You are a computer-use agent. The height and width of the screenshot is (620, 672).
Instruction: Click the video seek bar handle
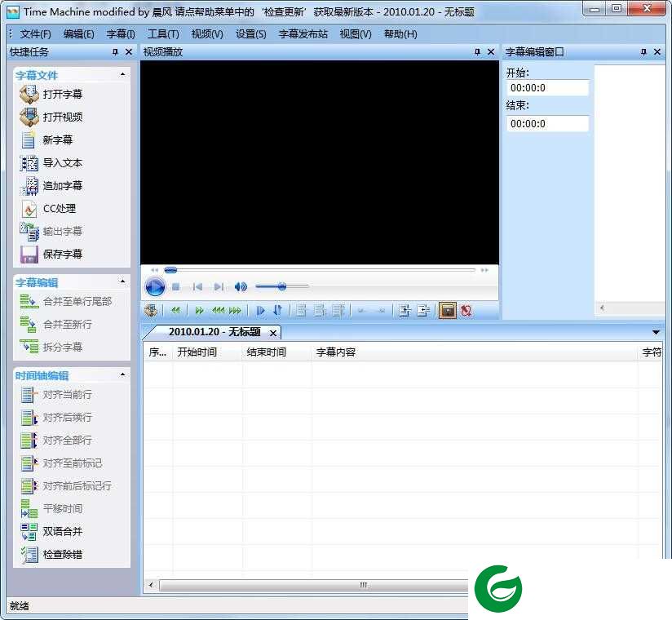click(x=170, y=270)
